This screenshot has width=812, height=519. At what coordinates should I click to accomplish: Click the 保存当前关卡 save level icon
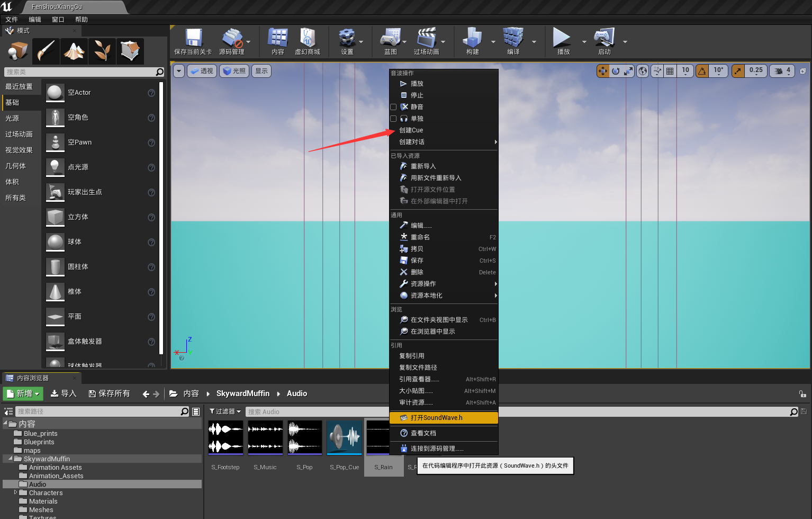[x=193, y=41]
